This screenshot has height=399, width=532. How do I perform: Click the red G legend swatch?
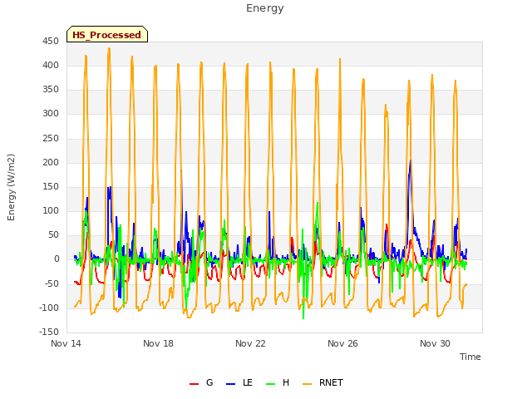(194, 384)
